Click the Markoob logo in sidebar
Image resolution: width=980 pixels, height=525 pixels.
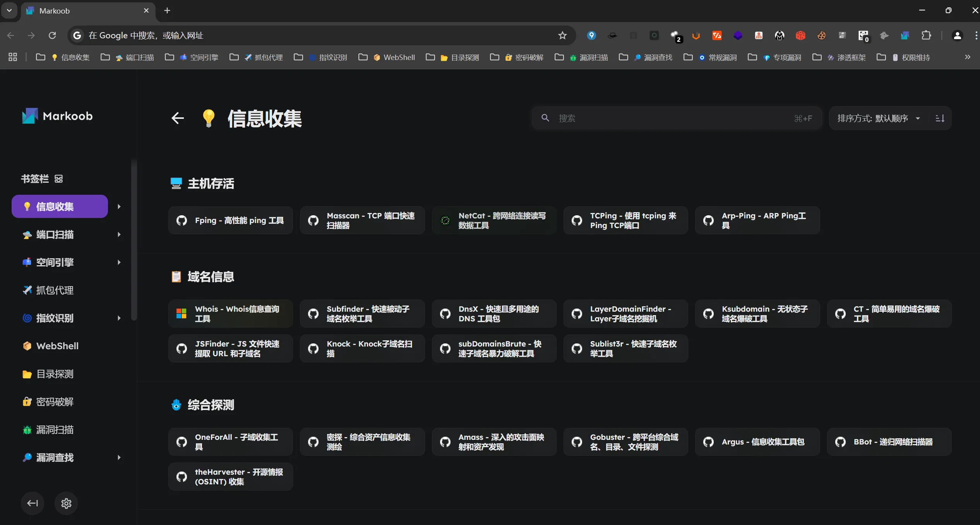coord(57,116)
